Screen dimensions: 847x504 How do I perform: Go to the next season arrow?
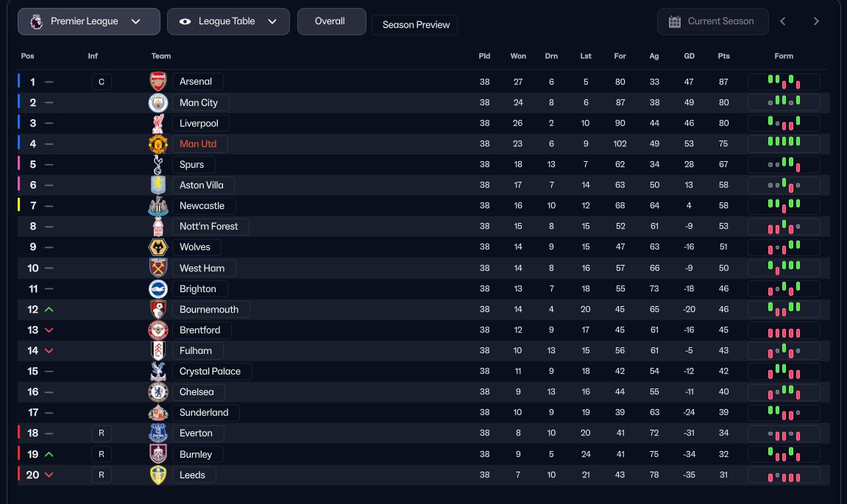(x=816, y=21)
